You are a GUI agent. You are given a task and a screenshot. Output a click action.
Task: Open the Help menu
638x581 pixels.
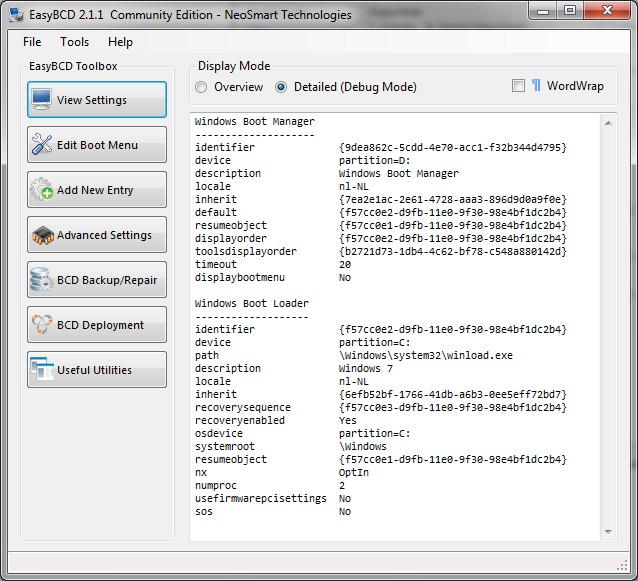pyautogui.click(x=120, y=42)
